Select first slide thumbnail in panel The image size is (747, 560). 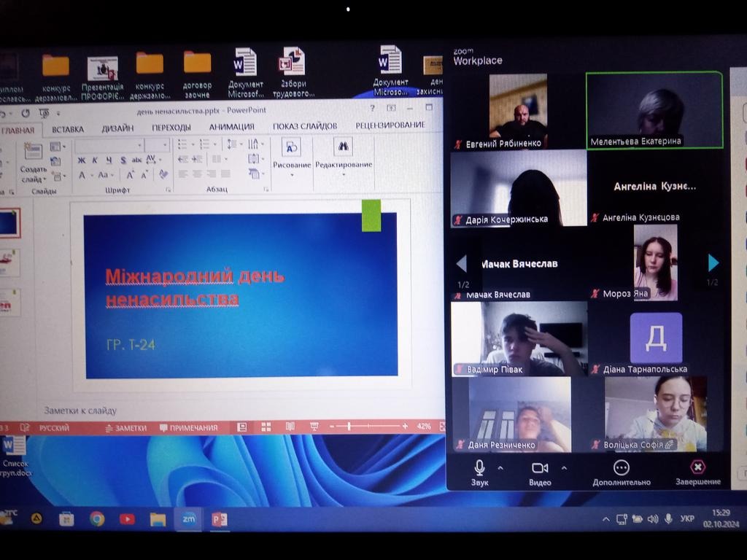9,223
